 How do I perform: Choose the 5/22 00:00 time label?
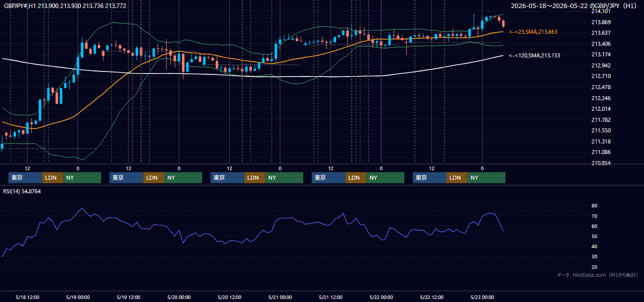[x=381, y=297]
